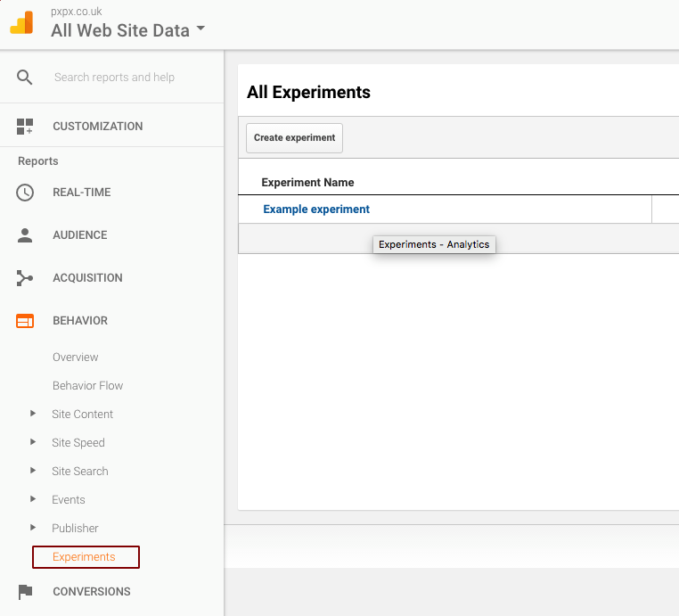679x616 pixels.
Task: Open the Example experiment link
Action: pos(316,209)
